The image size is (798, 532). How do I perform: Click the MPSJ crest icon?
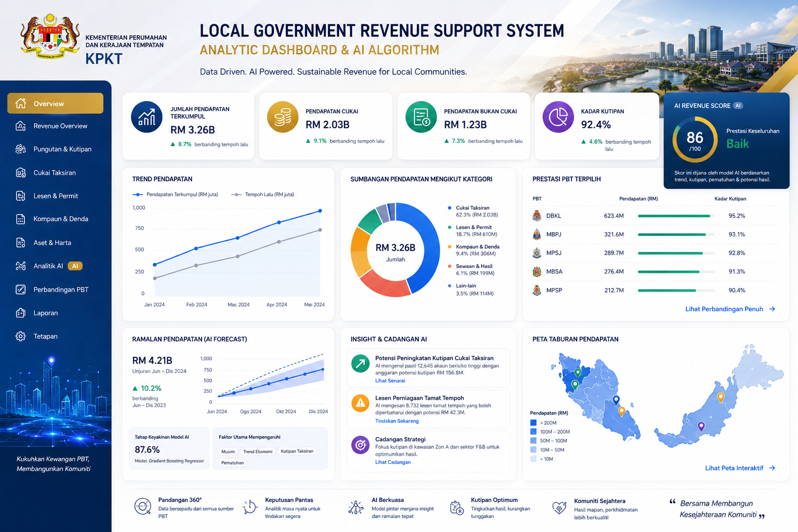537,253
